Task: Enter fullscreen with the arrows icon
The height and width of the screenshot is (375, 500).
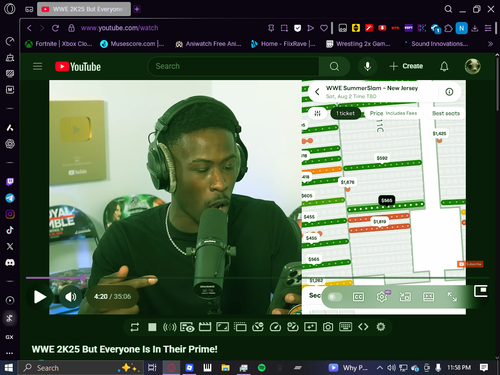Action: point(452,297)
